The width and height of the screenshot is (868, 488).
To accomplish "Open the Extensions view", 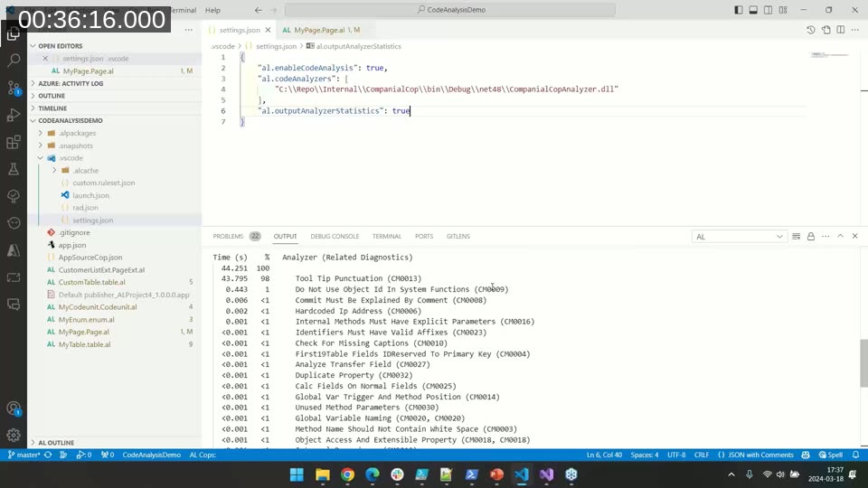I will coord(14,142).
